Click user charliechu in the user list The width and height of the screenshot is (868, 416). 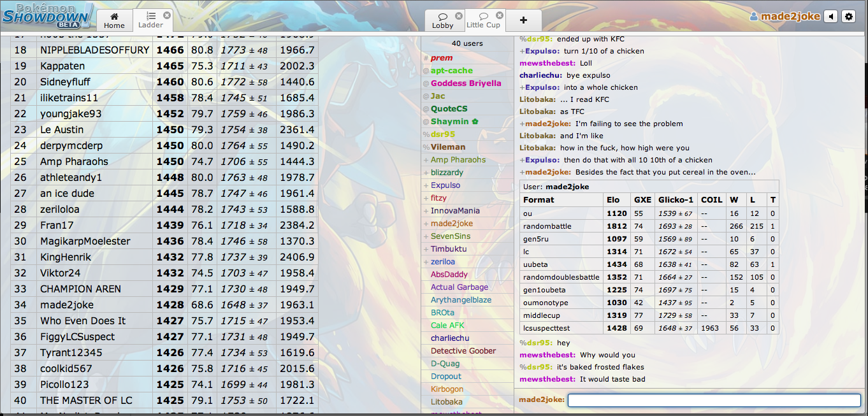pos(449,338)
